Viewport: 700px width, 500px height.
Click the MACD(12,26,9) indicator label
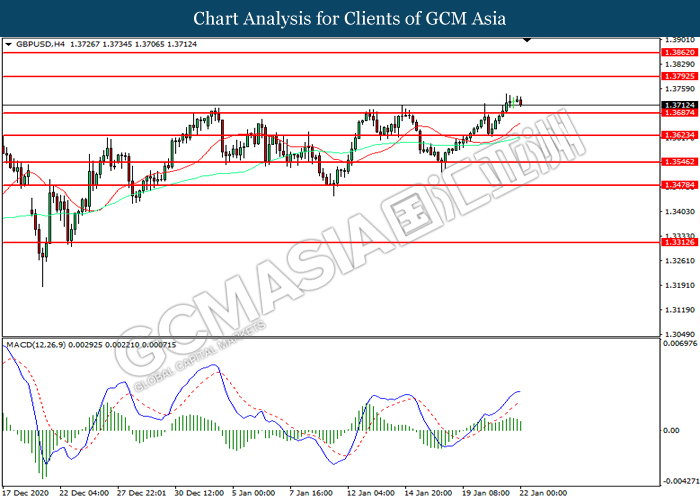click(x=36, y=345)
